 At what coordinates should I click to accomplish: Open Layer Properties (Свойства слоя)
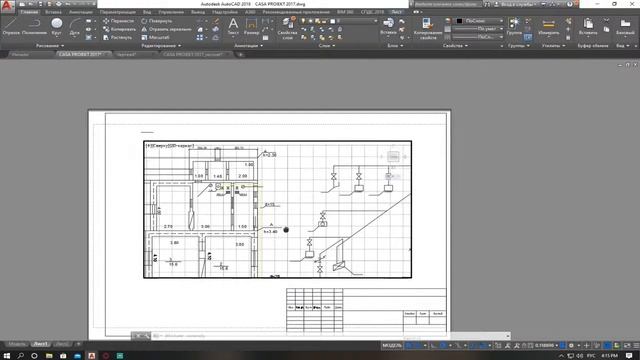[x=287, y=29]
